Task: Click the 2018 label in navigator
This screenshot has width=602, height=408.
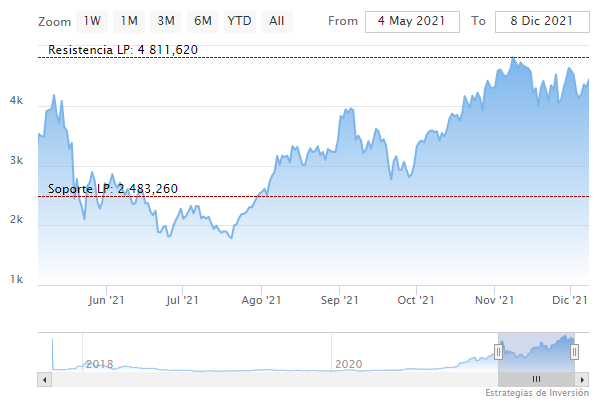Action: pos(99,364)
